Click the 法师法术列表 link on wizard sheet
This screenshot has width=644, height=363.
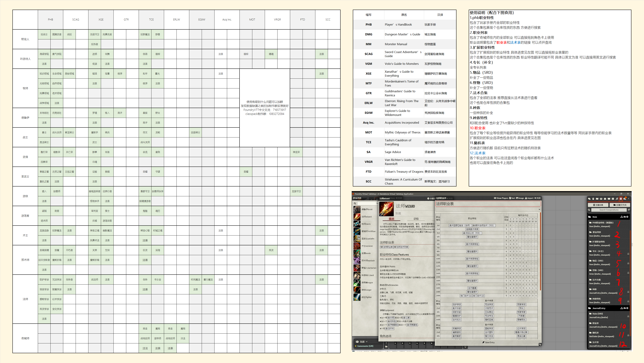pos(401,247)
